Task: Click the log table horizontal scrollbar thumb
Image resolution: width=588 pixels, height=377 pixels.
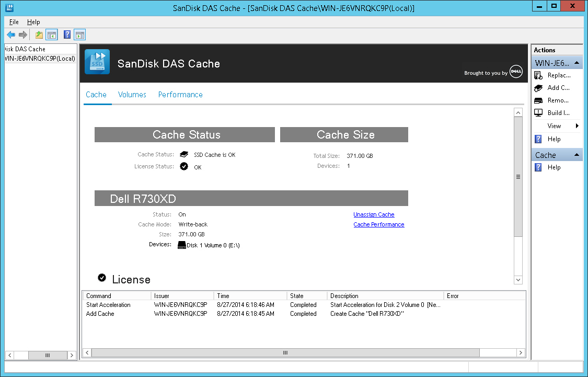Action: click(x=285, y=352)
